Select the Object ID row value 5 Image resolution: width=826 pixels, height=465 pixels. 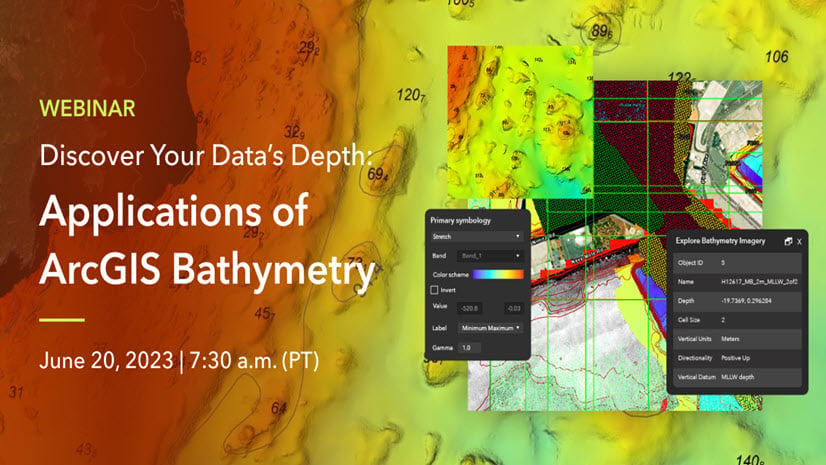pyautogui.click(x=723, y=262)
